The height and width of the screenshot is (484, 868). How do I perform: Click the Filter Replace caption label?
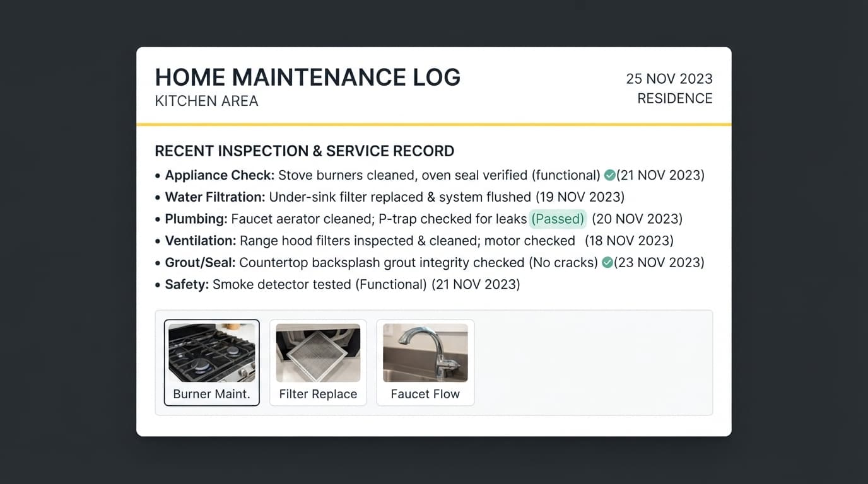(318, 395)
